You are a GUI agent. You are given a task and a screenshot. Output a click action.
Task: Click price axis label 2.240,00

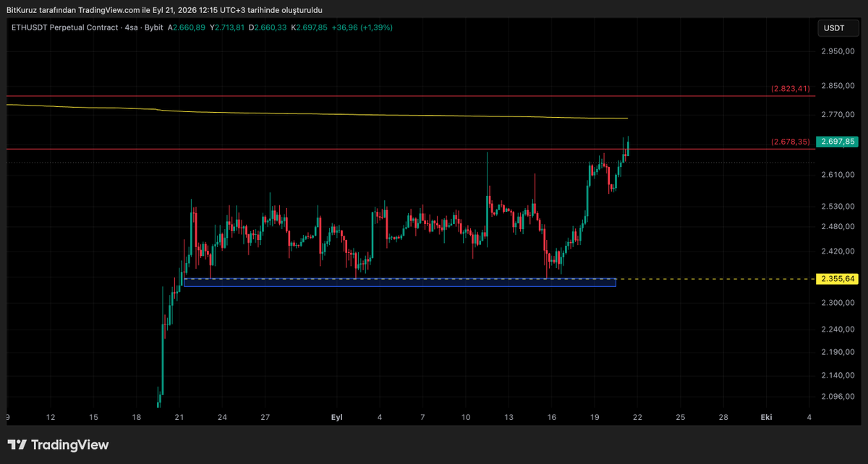pos(838,330)
